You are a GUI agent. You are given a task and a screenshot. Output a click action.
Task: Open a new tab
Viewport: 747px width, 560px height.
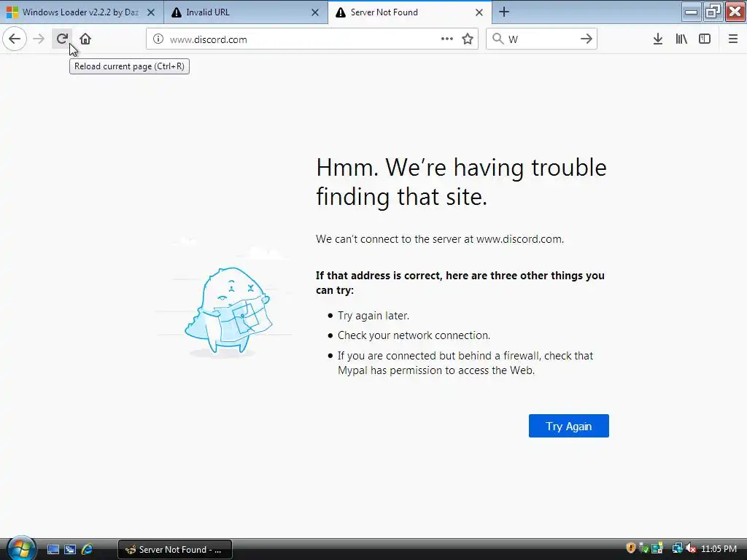(504, 12)
